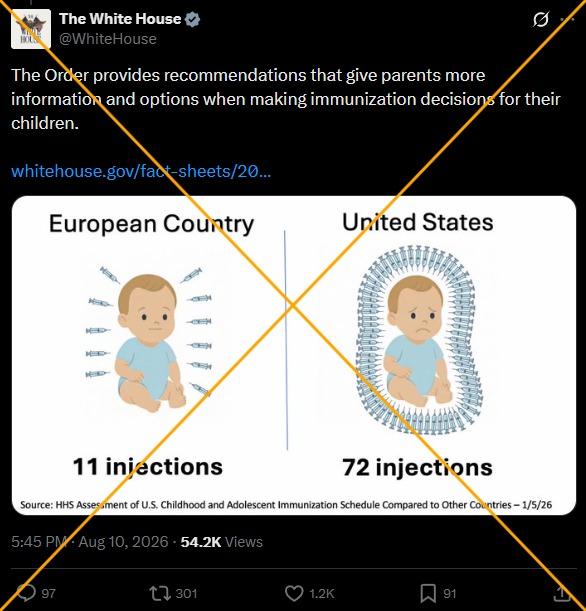Image resolution: width=586 pixels, height=611 pixels.
Task: Click the 5:45 PM Aug 10, 2026 timestamp
Action: coord(90,542)
